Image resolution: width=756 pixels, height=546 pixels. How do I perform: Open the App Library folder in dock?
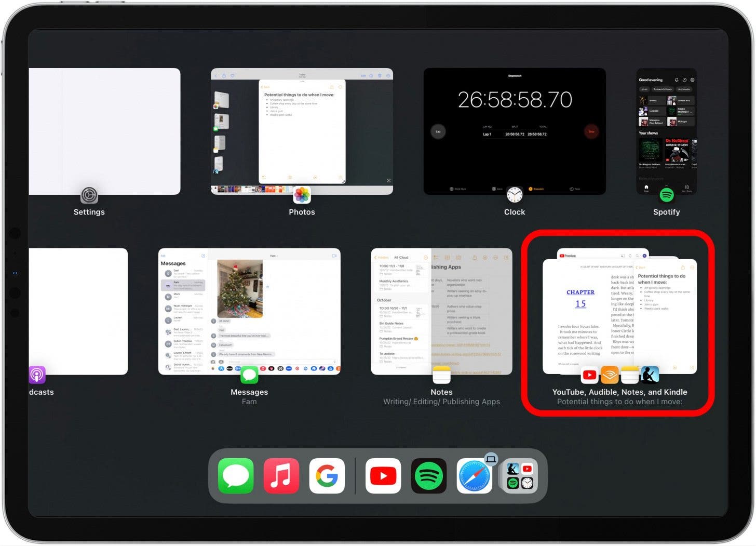tap(520, 475)
